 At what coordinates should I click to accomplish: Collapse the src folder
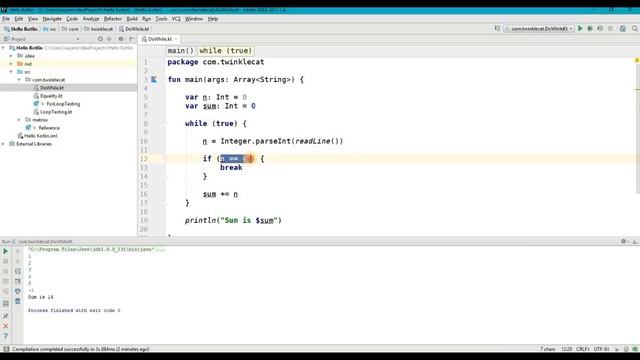tap(11, 72)
